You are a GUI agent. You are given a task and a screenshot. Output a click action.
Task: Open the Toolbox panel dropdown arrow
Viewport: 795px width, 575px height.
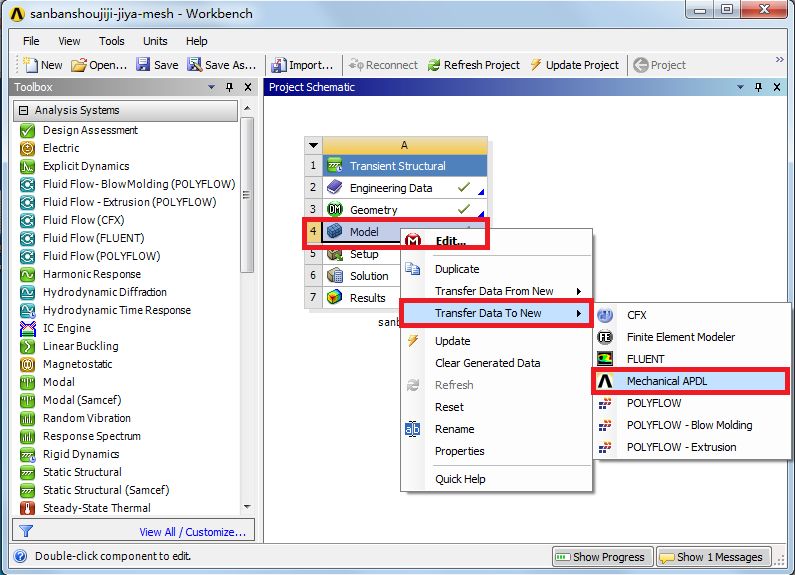pos(211,87)
